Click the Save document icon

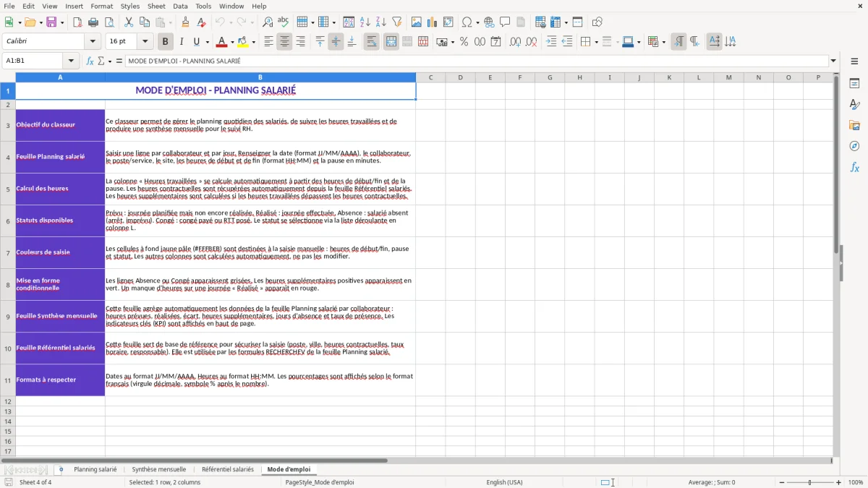pyautogui.click(x=51, y=22)
